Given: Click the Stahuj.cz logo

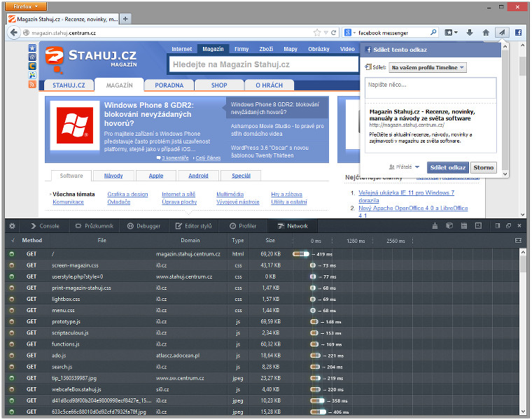Looking at the screenshot, I should pos(91,59).
